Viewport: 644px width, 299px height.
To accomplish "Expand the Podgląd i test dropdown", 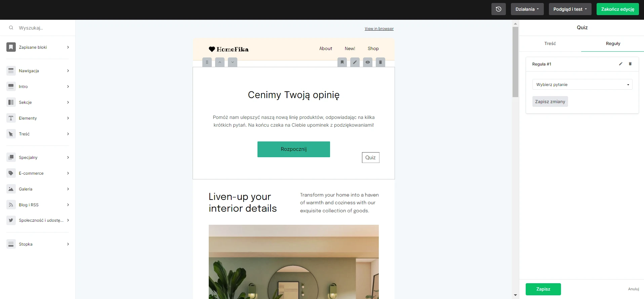I will coord(570,9).
